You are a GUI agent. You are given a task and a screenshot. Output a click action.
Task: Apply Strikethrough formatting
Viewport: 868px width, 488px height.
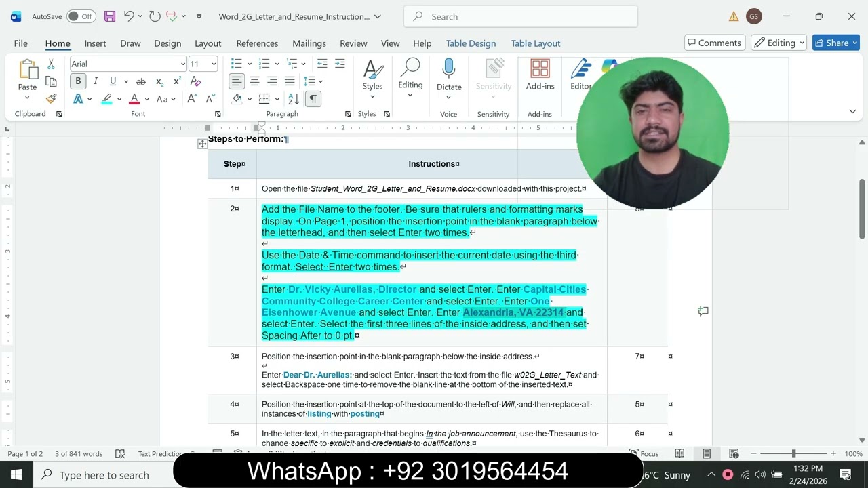click(141, 81)
